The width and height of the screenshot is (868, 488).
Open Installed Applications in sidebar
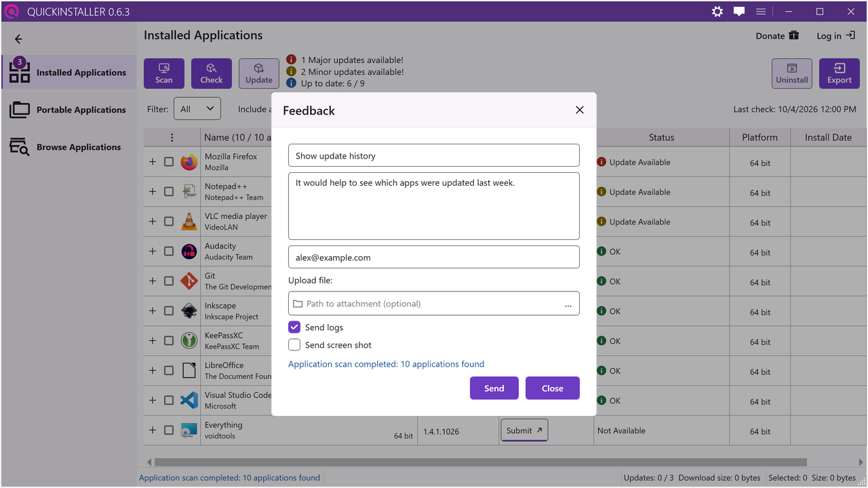coord(68,73)
